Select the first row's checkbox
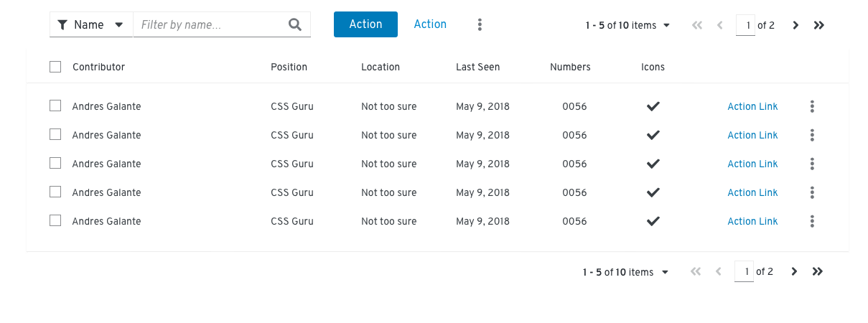This screenshot has width=868, height=323. point(55,106)
